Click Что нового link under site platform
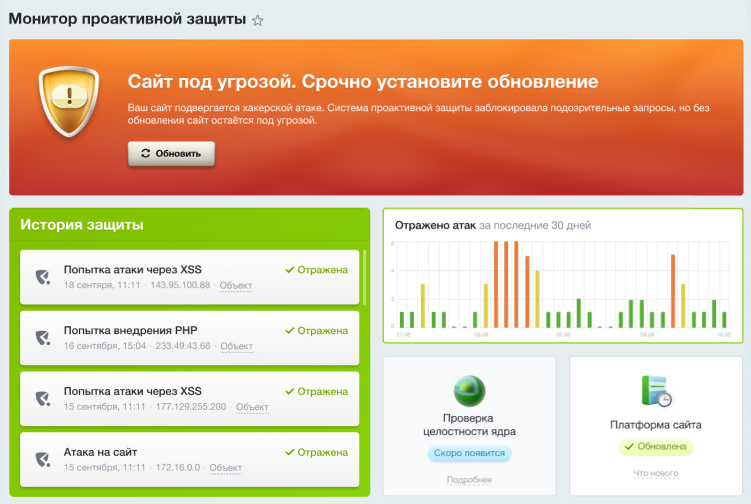 point(655,474)
